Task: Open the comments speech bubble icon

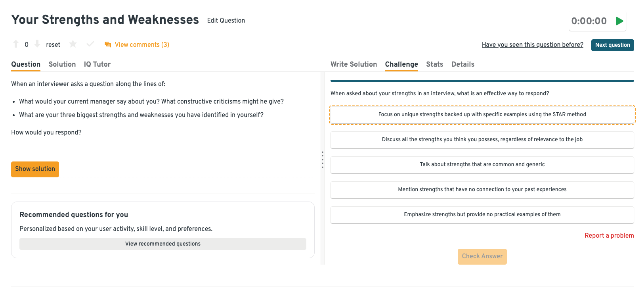Action: coord(108,45)
